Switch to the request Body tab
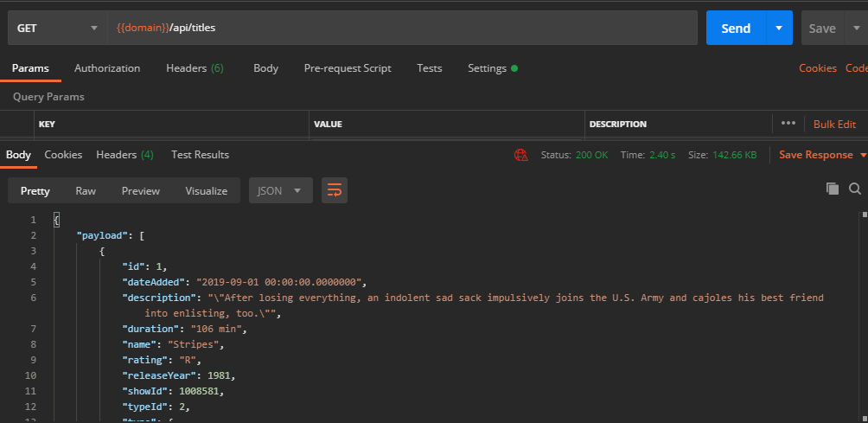 tap(265, 68)
